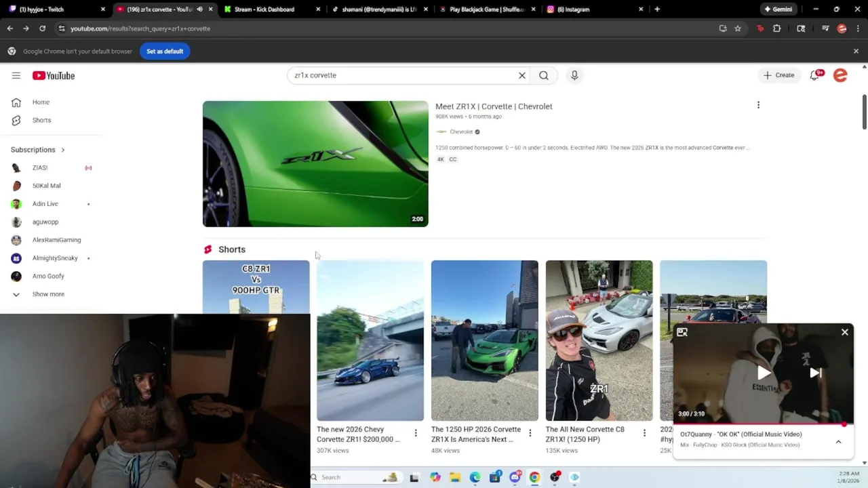Switch to Play Blackjack Game tab
The width and height of the screenshot is (868, 488).
click(x=486, y=9)
